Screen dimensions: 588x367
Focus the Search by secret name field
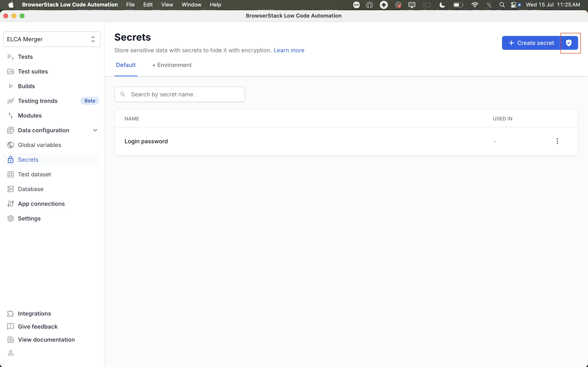(179, 94)
